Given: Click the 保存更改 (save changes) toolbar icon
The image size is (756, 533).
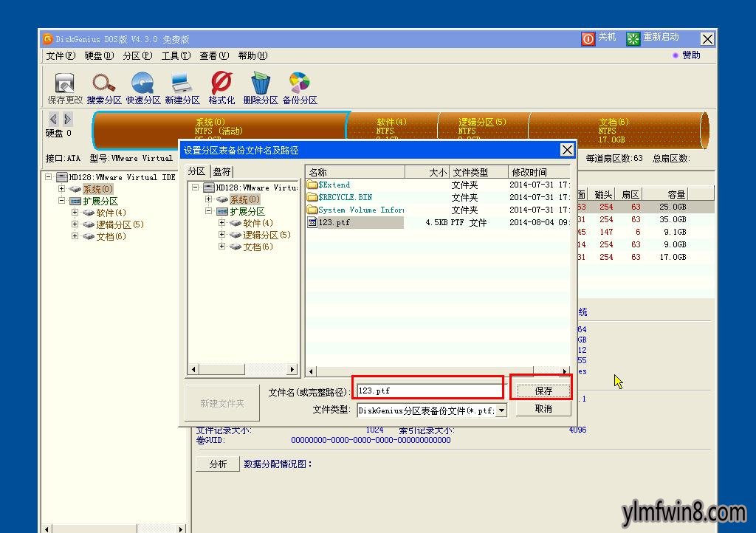Looking at the screenshot, I should point(65,83).
